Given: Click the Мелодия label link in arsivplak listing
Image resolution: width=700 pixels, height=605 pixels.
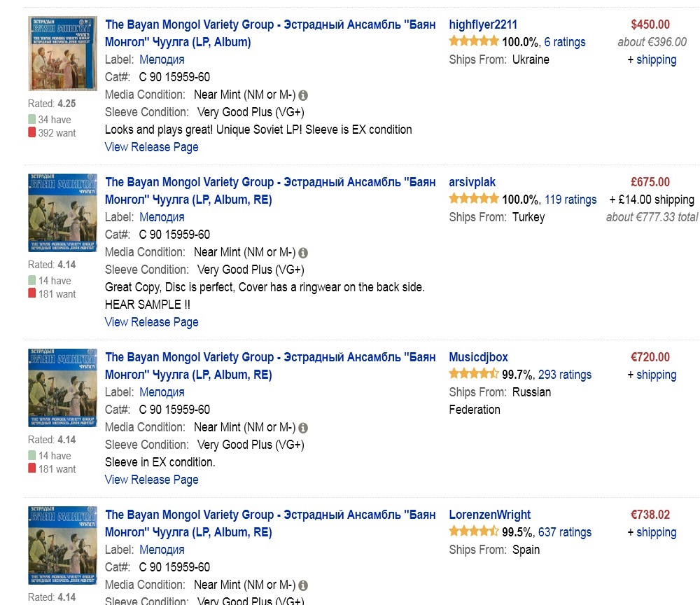Looking at the screenshot, I should pos(162,217).
